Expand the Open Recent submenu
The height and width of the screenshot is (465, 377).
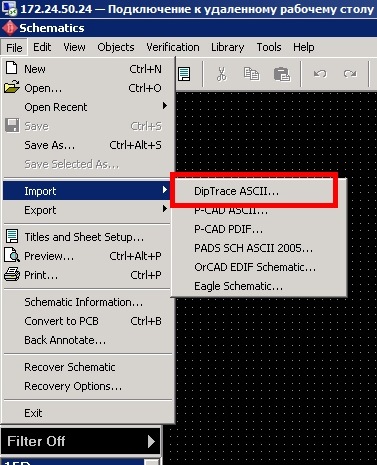[88, 107]
